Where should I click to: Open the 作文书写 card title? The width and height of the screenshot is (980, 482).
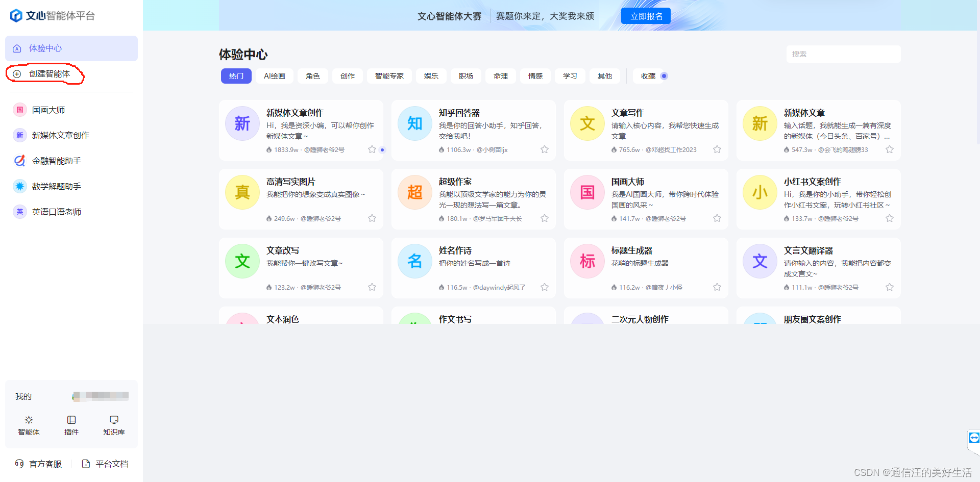pyautogui.click(x=455, y=319)
